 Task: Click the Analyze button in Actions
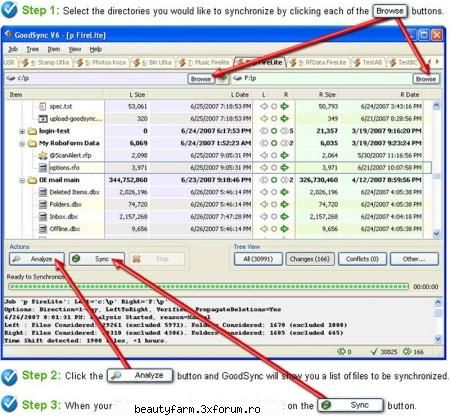coord(37,259)
